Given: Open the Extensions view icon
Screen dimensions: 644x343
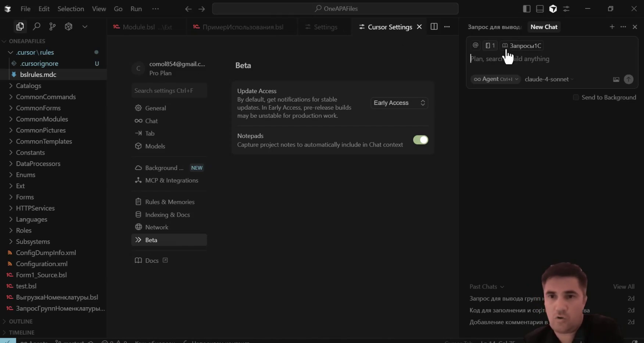Looking at the screenshot, I should tap(68, 26).
